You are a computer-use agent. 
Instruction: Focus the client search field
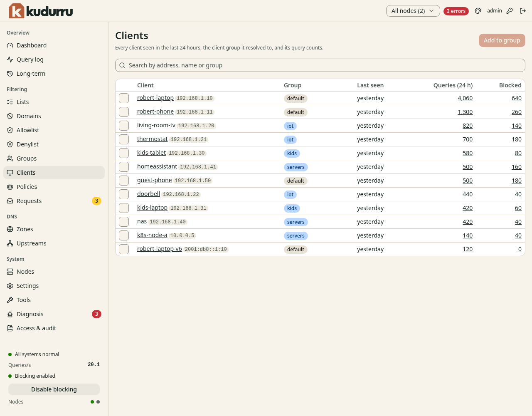tap(320, 65)
